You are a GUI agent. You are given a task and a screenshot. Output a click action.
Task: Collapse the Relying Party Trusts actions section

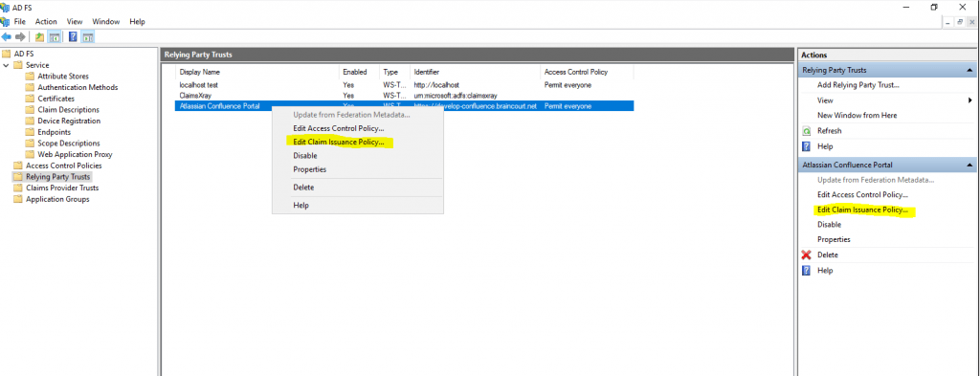[969, 70]
